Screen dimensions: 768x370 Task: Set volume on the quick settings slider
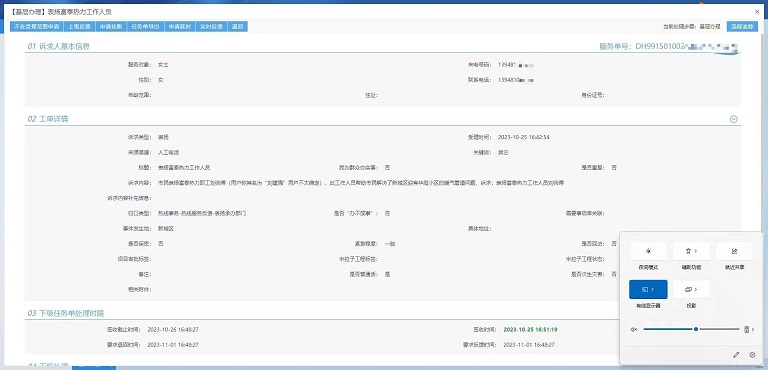point(691,329)
